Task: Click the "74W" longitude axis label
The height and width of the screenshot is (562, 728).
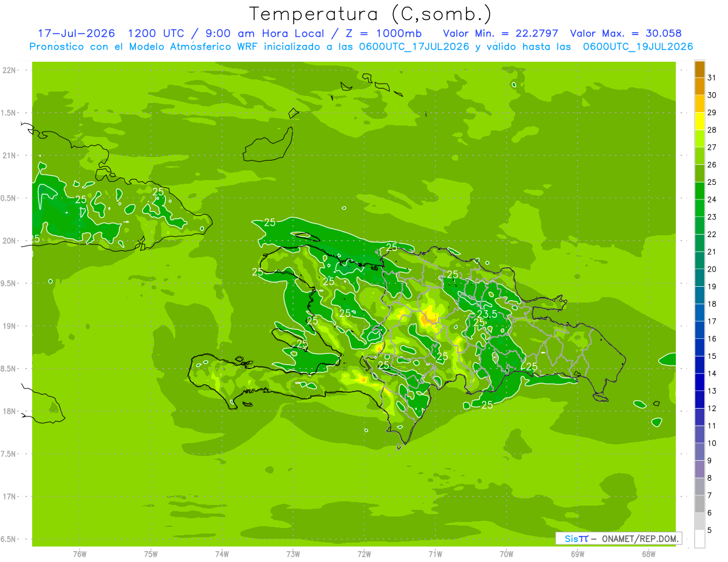Action: (222, 554)
